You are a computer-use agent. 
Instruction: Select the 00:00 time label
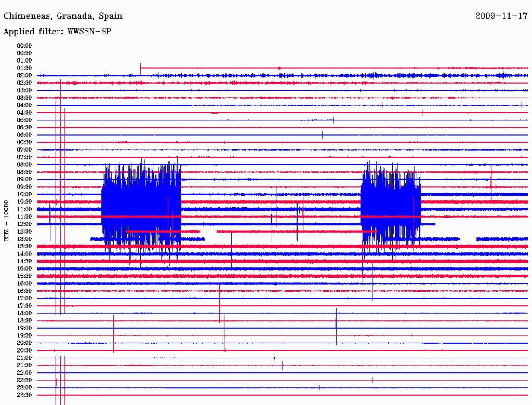coord(24,46)
